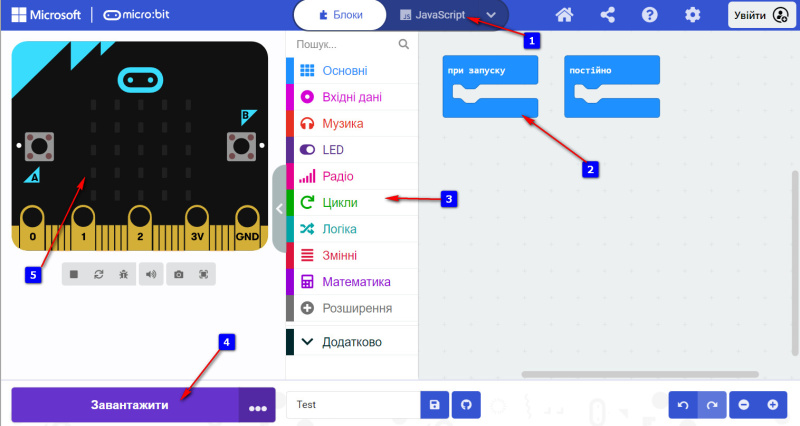Open the Help question mark menu
The image size is (800, 426).
(x=649, y=15)
